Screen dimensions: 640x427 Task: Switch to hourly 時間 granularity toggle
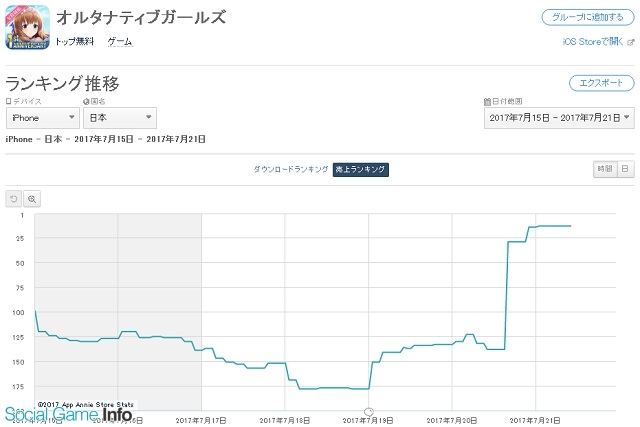pos(605,169)
